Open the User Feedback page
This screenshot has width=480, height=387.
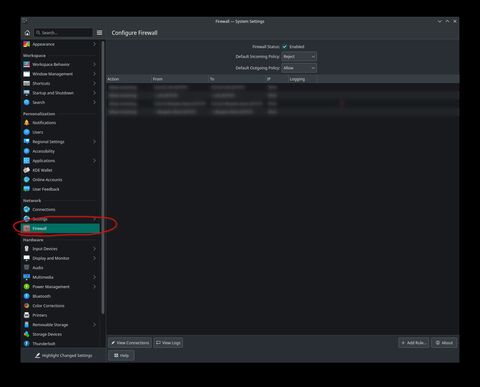pos(60,189)
